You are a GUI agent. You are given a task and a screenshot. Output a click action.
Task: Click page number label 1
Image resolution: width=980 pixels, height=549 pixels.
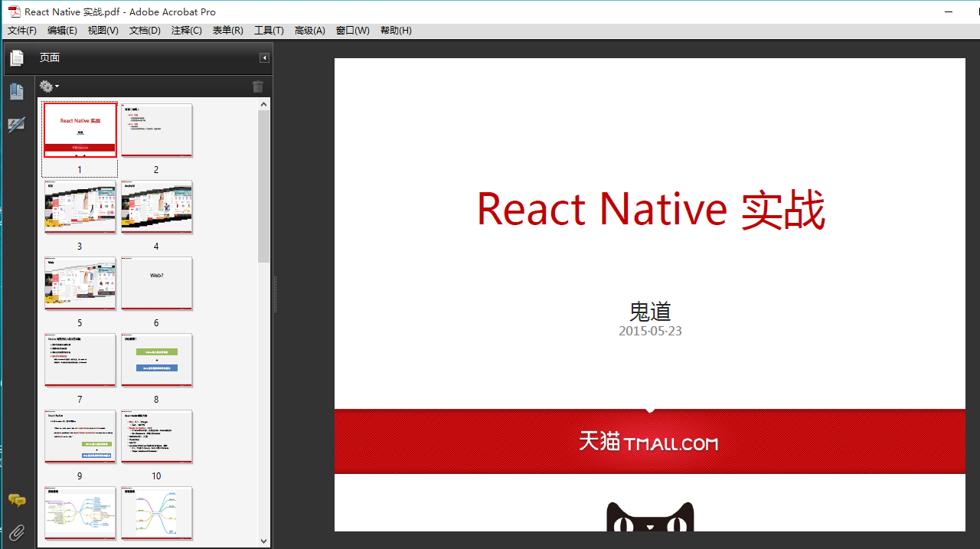click(80, 170)
